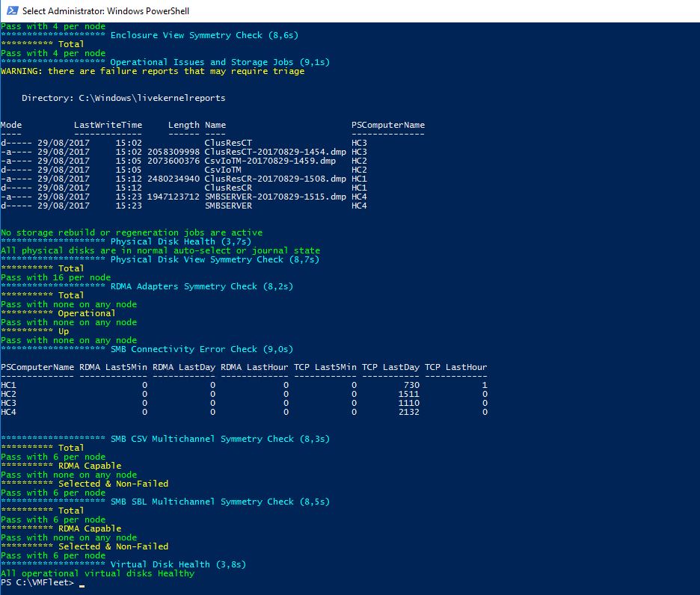Click the HC3 row in SMB table
Image resolution: width=700 pixels, height=595 pixels.
(9, 403)
